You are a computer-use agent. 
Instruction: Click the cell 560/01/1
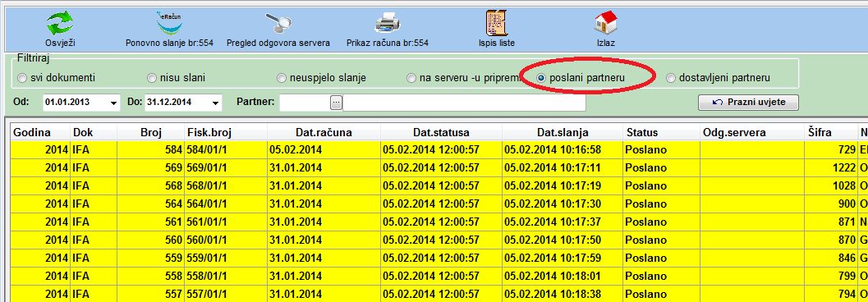click(x=226, y=240)
